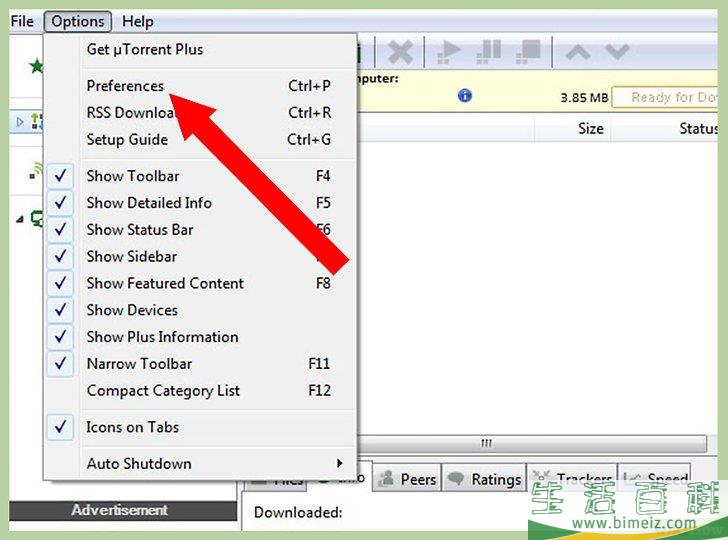Image resolution: width=728 pixels, height=540 pixels.
Task: Click the 3.85 MB size value
Action: click(584, 98)
